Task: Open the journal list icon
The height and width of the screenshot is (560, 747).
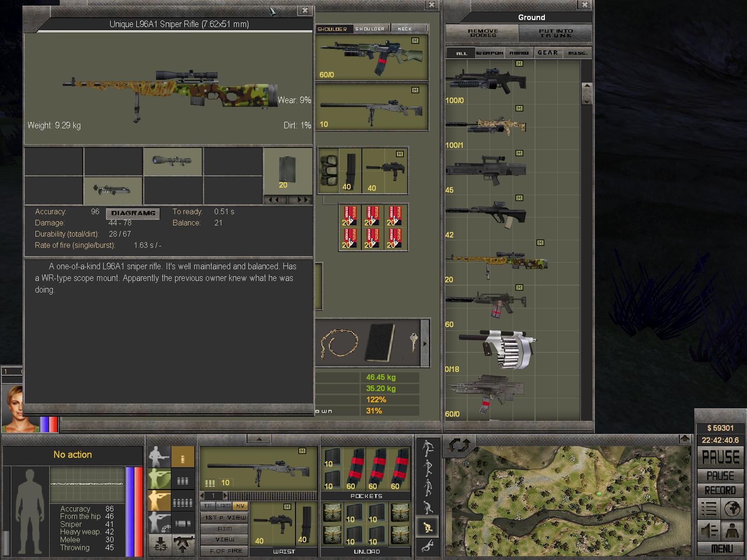Action: click(709, 508)
